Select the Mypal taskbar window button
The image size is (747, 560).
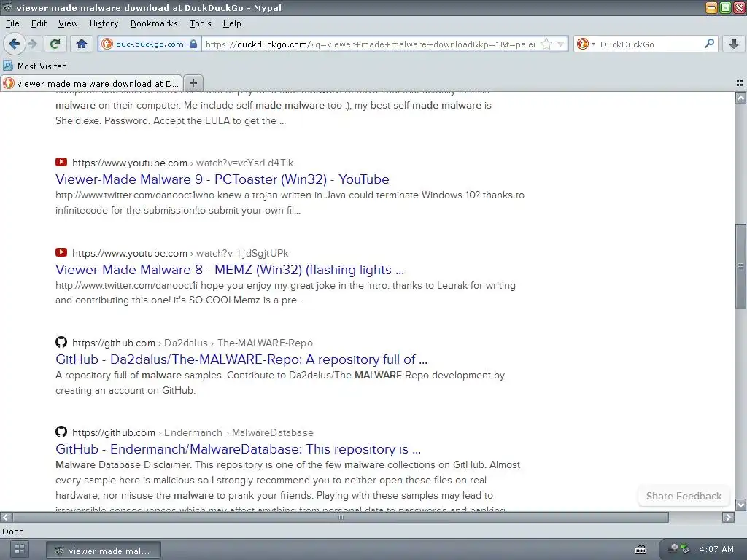pyautogui.click(x=104, y=551)
